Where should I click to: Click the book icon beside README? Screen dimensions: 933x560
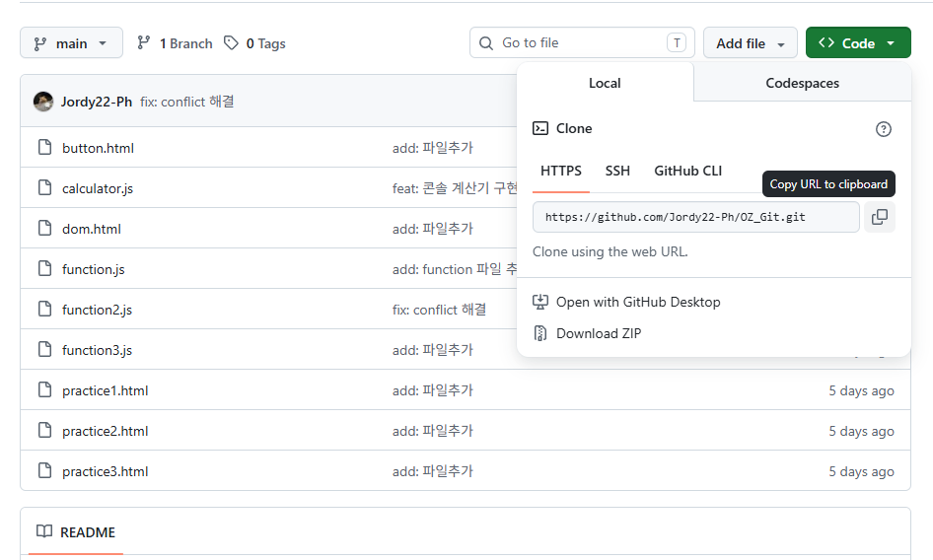(44, 531)
